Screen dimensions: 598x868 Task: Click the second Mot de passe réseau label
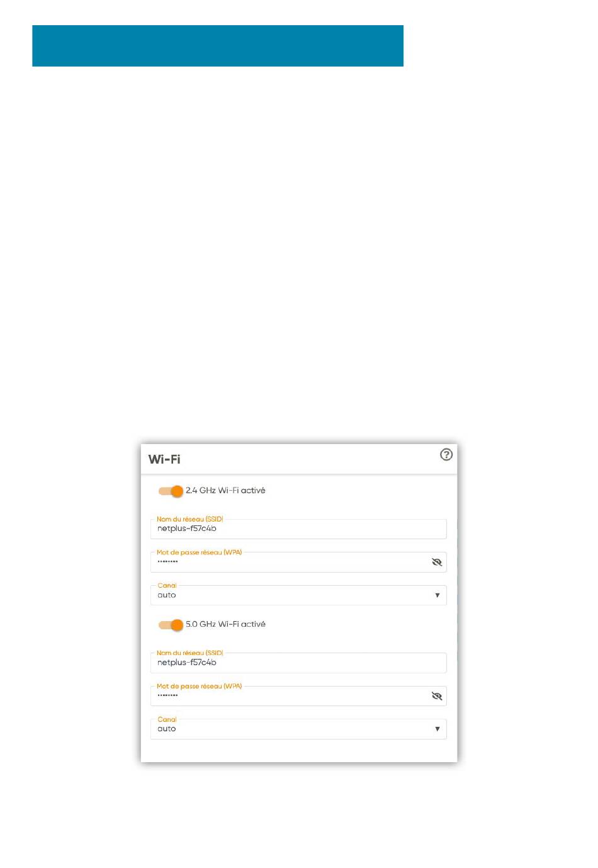coord(199,686)
